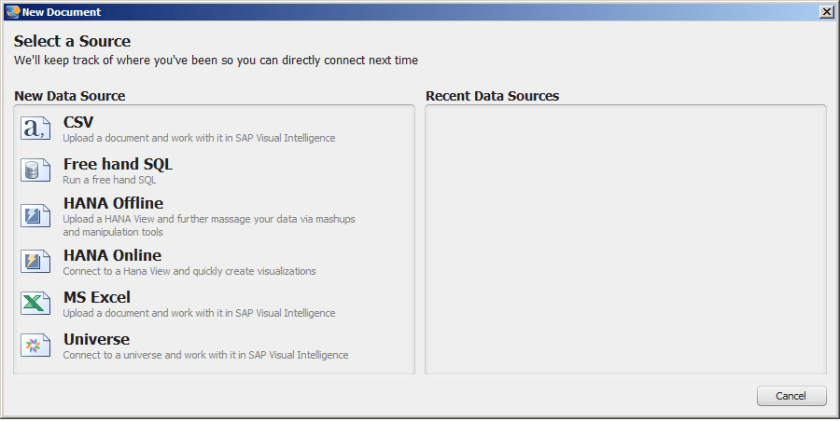The image size is (840, 421).
Task: Click the HANA Offline icon
Action: pyautogui.click(x=35, y=216)
